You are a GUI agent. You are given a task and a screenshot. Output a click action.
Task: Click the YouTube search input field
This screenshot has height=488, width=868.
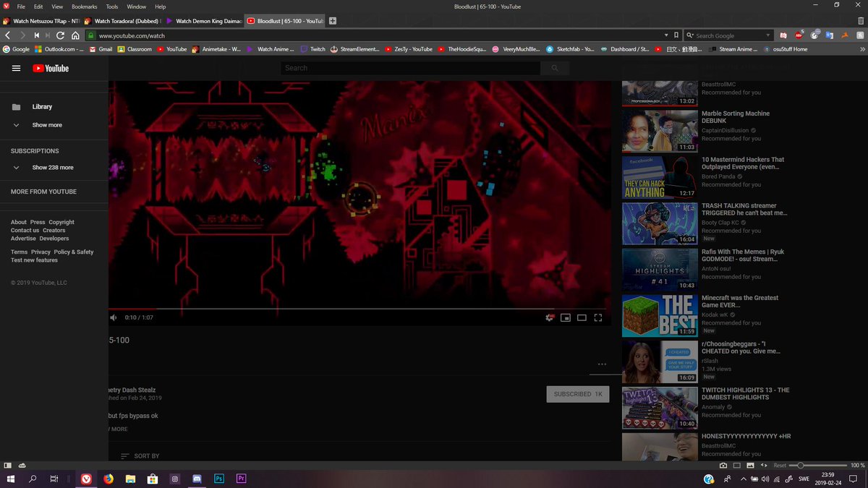pyautogui.click(x=410, y=68)
